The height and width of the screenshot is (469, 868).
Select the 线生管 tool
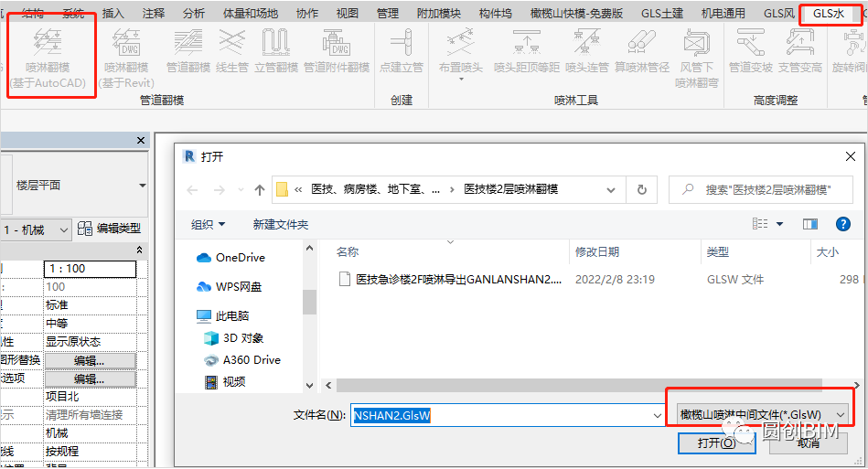pyautogui.click(x=232, y=51)
